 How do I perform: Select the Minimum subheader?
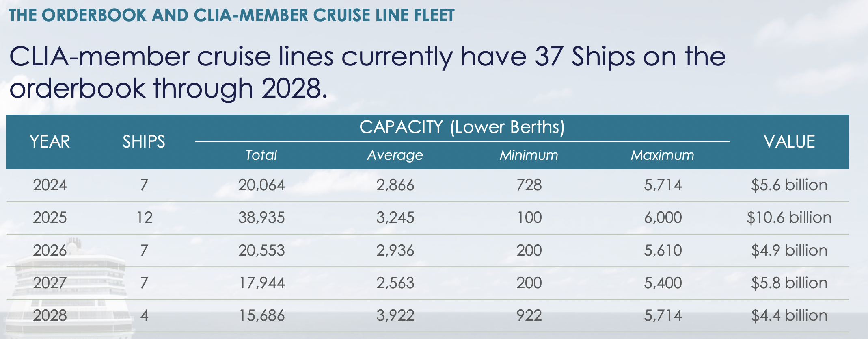click(x=529, y=155)
